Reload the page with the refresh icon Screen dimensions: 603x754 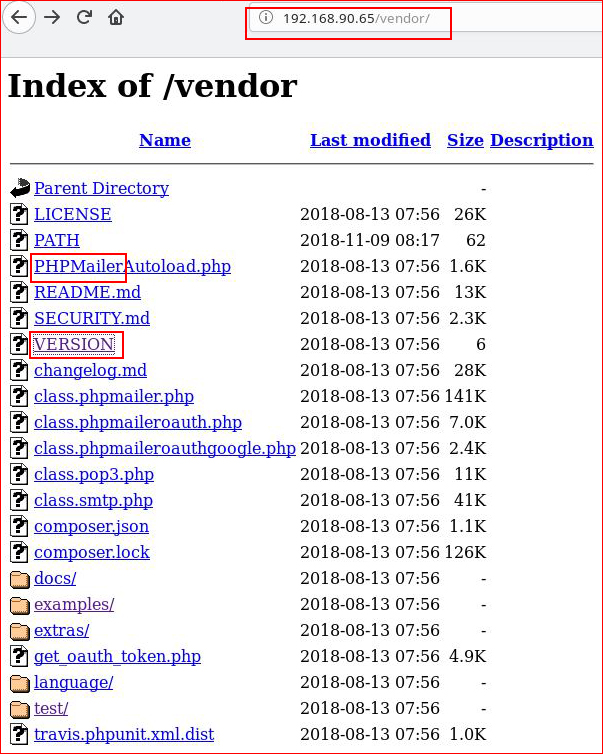[x=84, y=18]
